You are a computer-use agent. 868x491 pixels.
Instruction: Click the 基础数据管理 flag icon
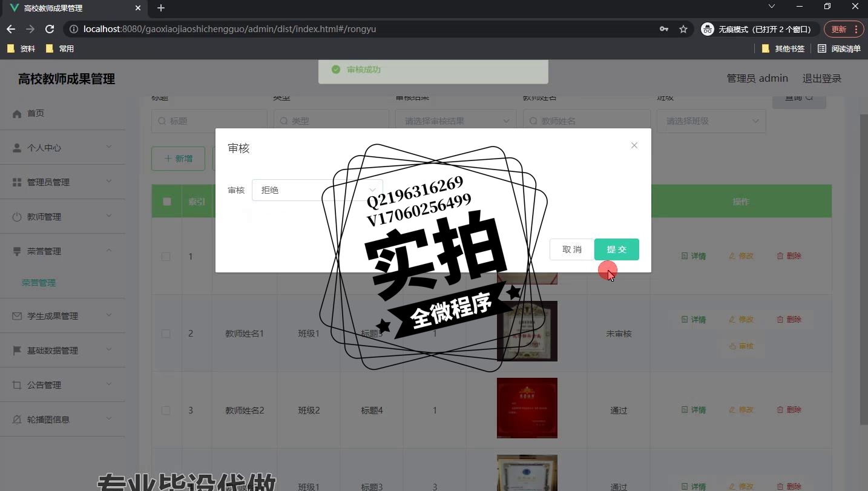pos(17,351)
